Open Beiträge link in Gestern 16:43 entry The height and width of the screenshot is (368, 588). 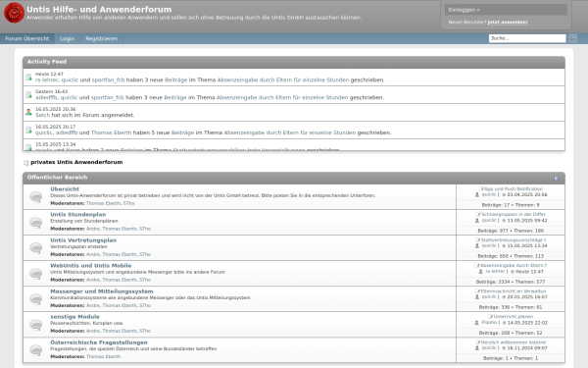coord(175,97)
